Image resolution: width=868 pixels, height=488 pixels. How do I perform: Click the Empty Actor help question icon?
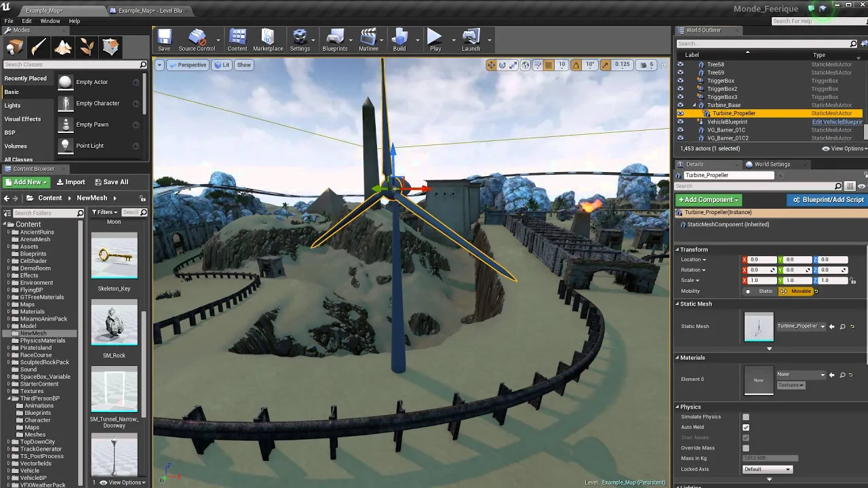[x=136, y=82]
